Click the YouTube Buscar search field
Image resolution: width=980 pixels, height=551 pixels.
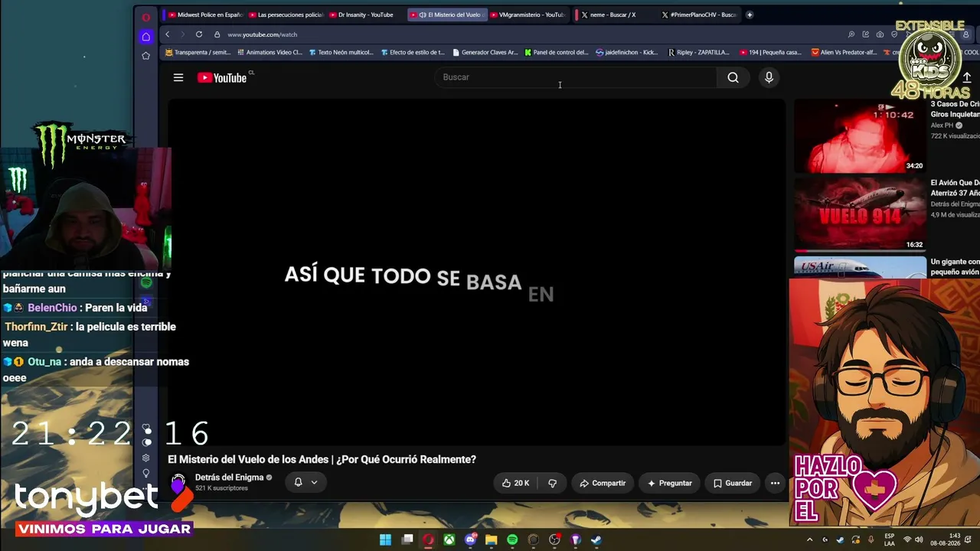click(x=575, y=77)
